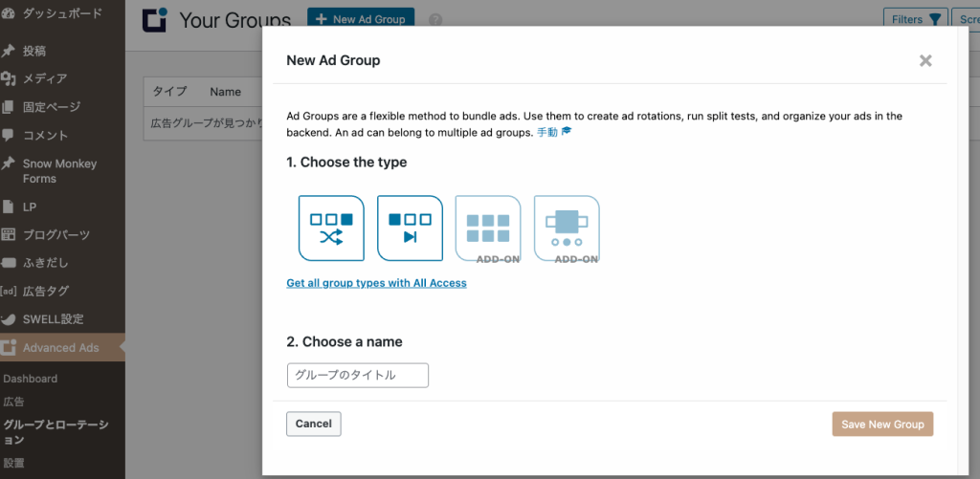Click the Advanced Ads logo icon
Screen dimensions: 980x479
pyautogui.click(x=154, y=19)
